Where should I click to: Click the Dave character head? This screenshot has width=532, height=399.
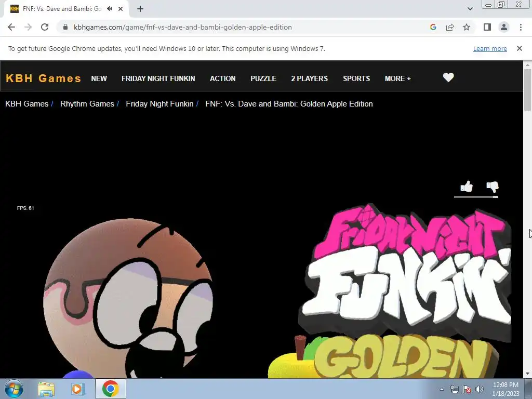tap(128, 298)
